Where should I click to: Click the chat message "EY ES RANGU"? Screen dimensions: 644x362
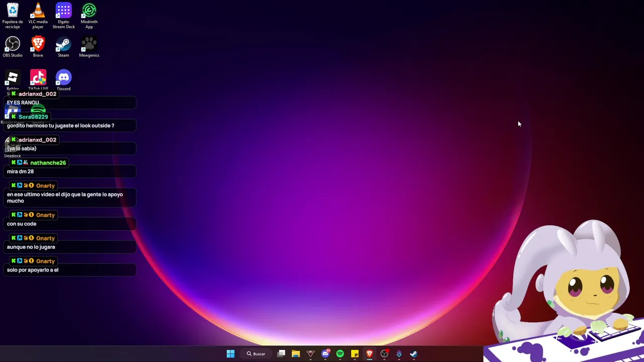pyautogui.click(x=23, y=103)
